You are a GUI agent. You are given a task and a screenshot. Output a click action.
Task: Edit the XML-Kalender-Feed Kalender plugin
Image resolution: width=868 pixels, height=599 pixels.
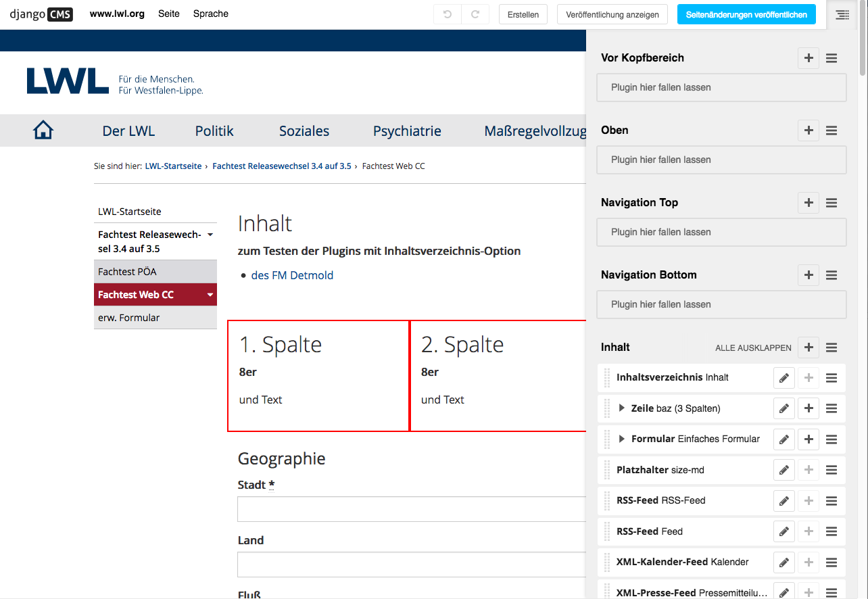pyautogui.click(x=784, y=562)
